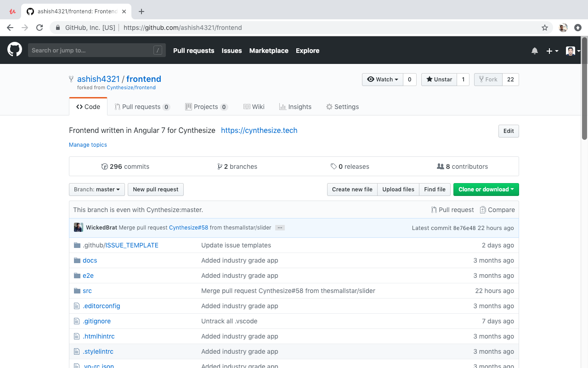Open the user avatar menu

(x=573, y=51)
